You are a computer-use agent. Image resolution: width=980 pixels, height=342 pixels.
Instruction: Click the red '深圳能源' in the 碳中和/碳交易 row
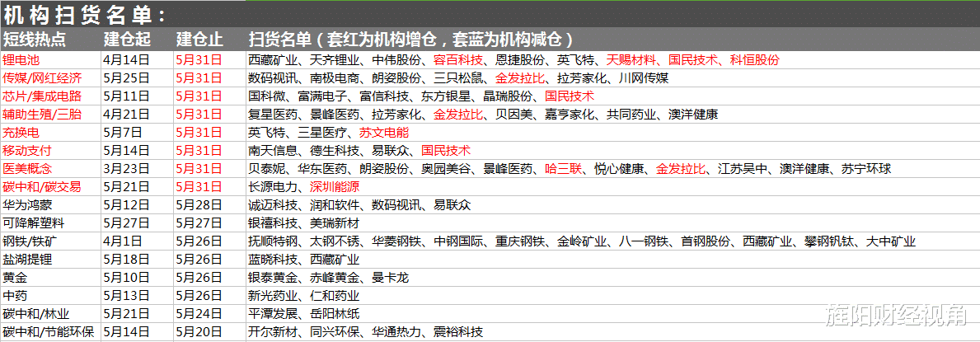(335, 188)
